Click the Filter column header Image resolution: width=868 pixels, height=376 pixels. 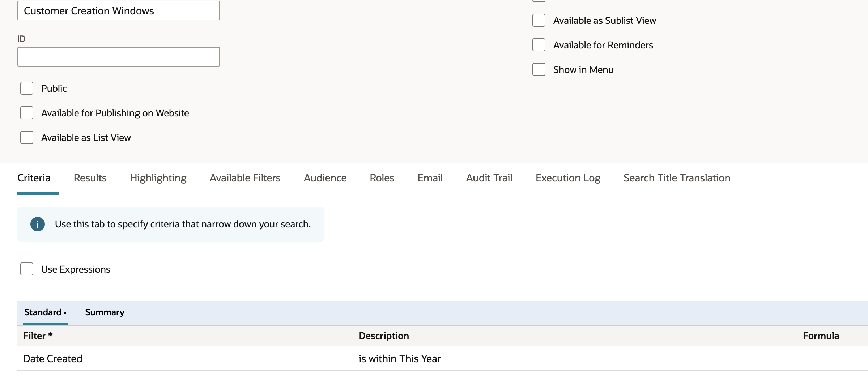pyautogui.click(x=38, y=336)
